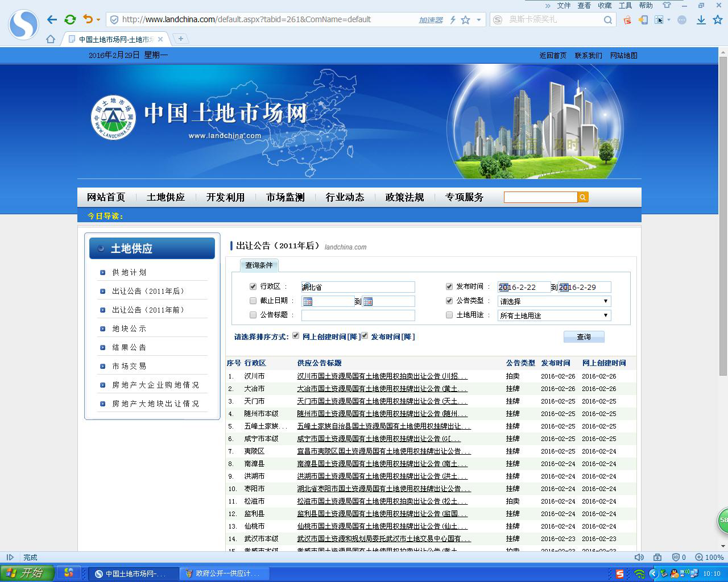
Task: Click the 查询 search button
Action: coord(584,337)
